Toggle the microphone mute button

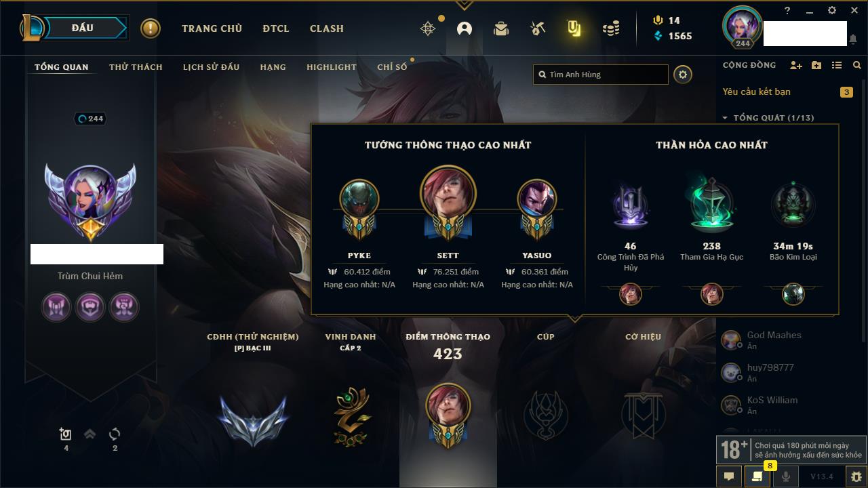pos(786,476)
